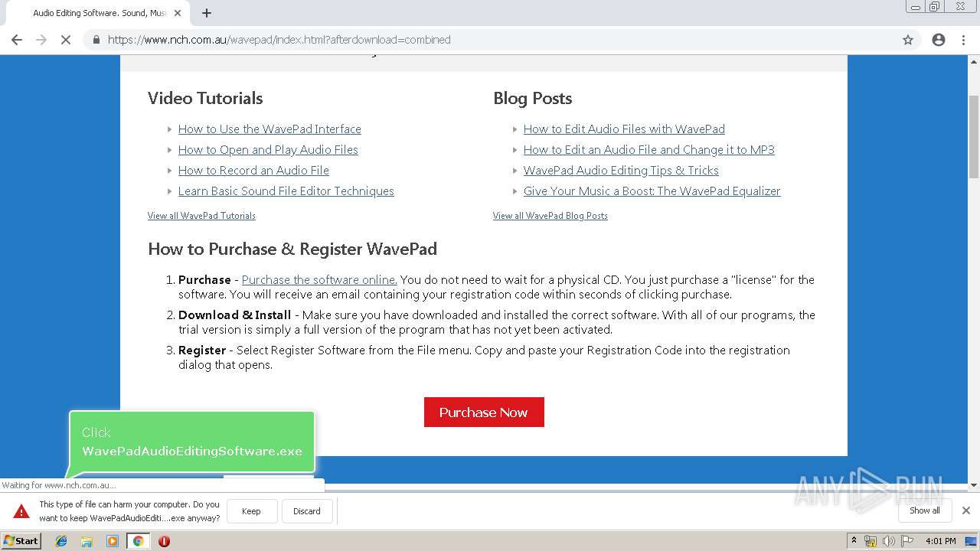Open a new browser tab
The height and width of the screenshot is (551, 980).
207,13
